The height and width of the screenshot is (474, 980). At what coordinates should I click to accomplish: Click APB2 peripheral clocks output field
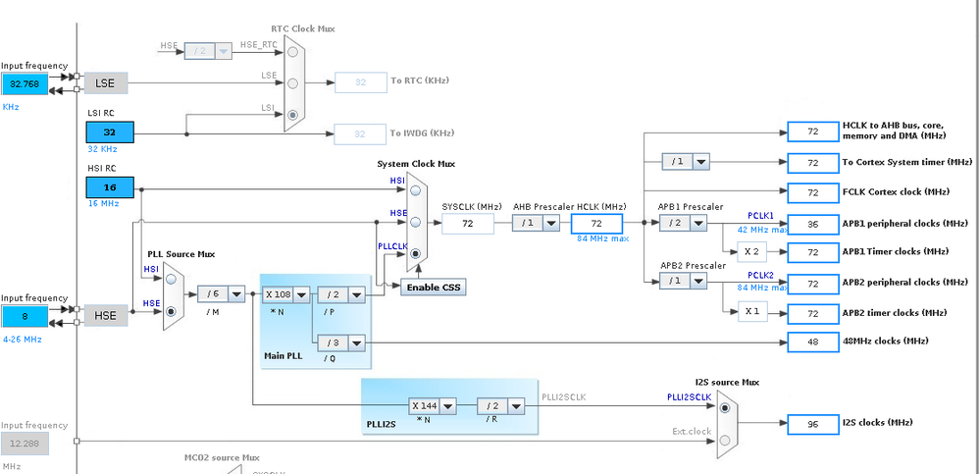(x=812, y=284)
